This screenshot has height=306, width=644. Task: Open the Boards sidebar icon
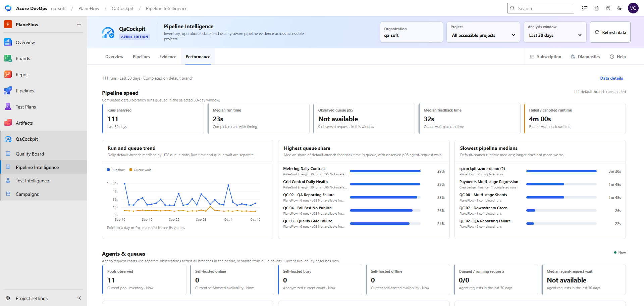(8, 58)
